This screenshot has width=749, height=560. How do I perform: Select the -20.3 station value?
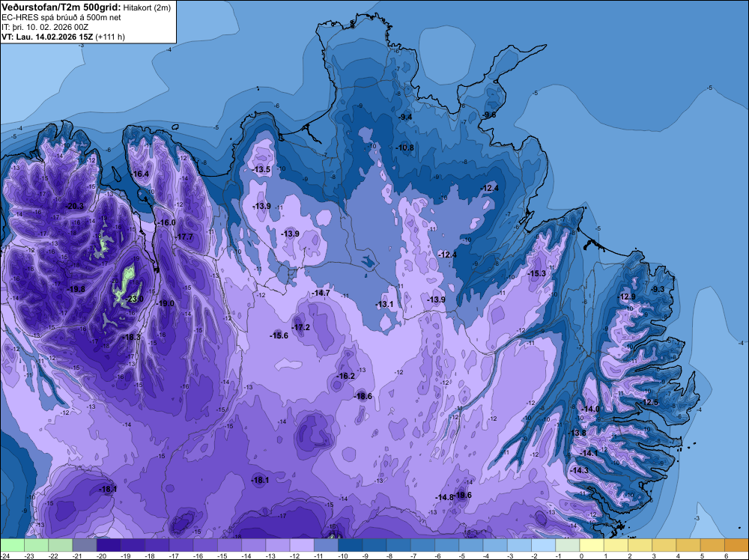[x=74, y=206]
